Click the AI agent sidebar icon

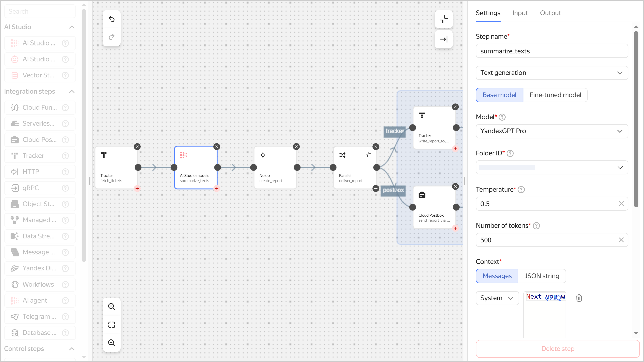[14, 300]
